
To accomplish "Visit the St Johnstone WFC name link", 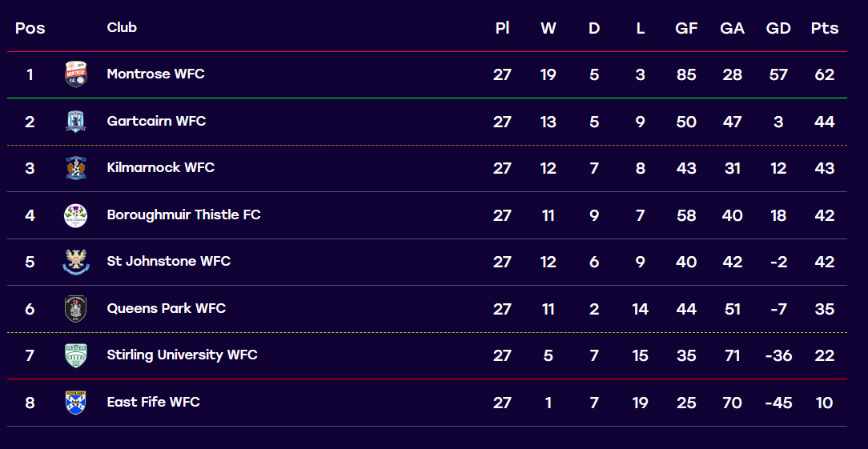I will [x=169, y=262].
